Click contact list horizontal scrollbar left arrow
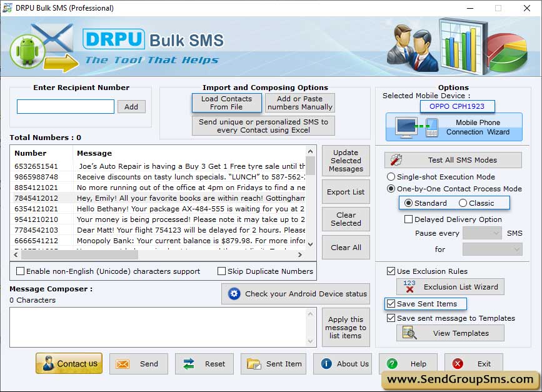Screen dimensions: 542x392 pos(16,254)
